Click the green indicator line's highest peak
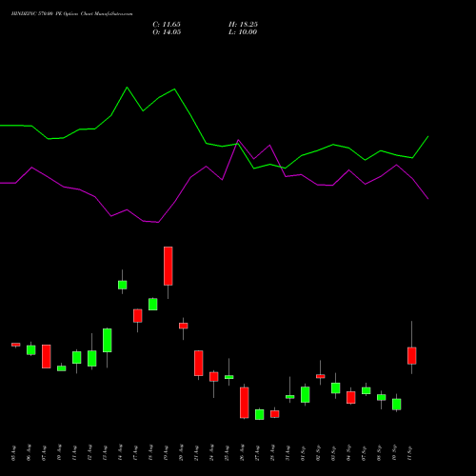Image resolution: width=476 pixels, height=476 pixels. pos(128,88)
